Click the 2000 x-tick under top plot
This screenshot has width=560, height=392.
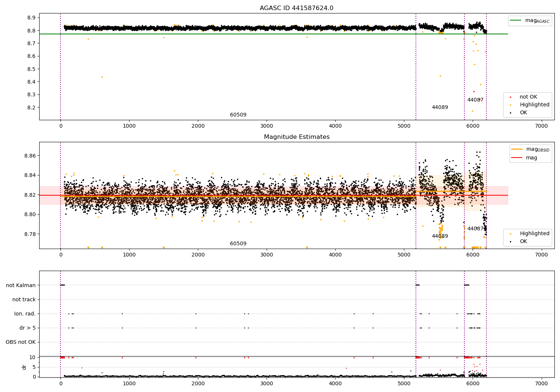pyautogui.click(x=198, y=126)
